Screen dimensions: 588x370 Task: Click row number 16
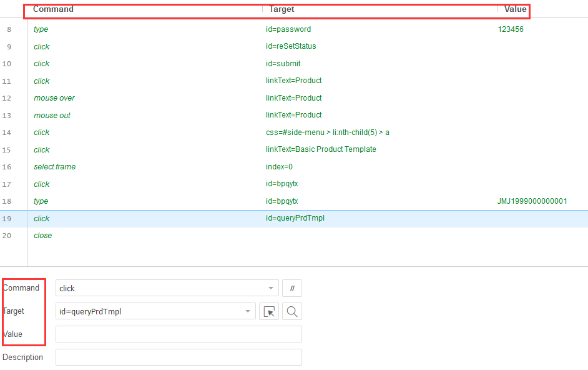pyautogui.click(x=7, y=167)
